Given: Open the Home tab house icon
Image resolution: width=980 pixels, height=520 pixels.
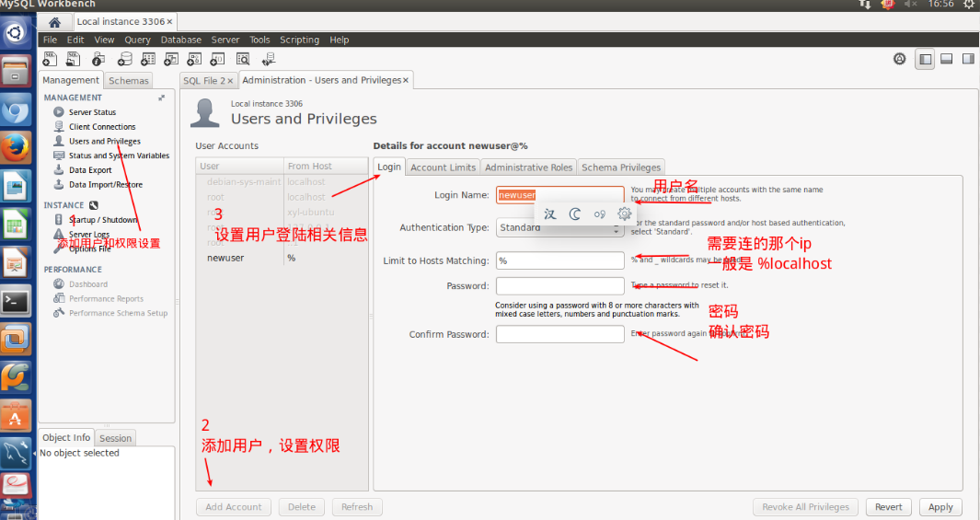Looking at the screenshot, I should pyautogui.click(x=54, y=22).
